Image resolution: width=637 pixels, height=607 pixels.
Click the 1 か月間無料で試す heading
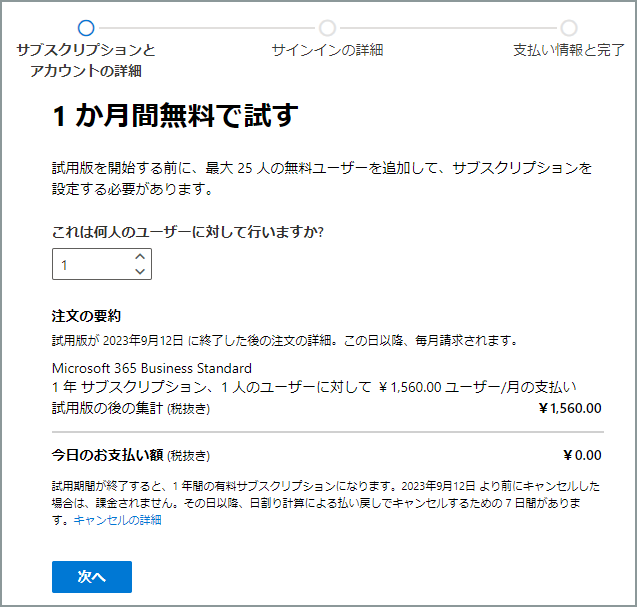tap(176, 115)
